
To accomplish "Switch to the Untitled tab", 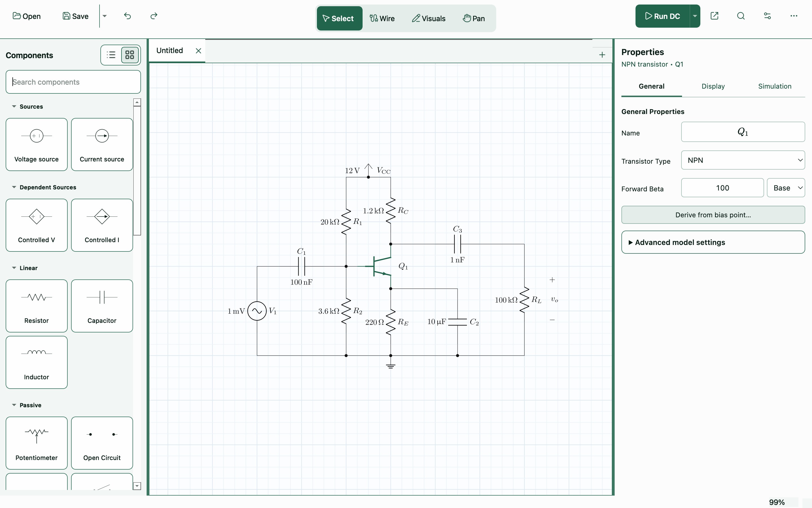I will 170,51.
